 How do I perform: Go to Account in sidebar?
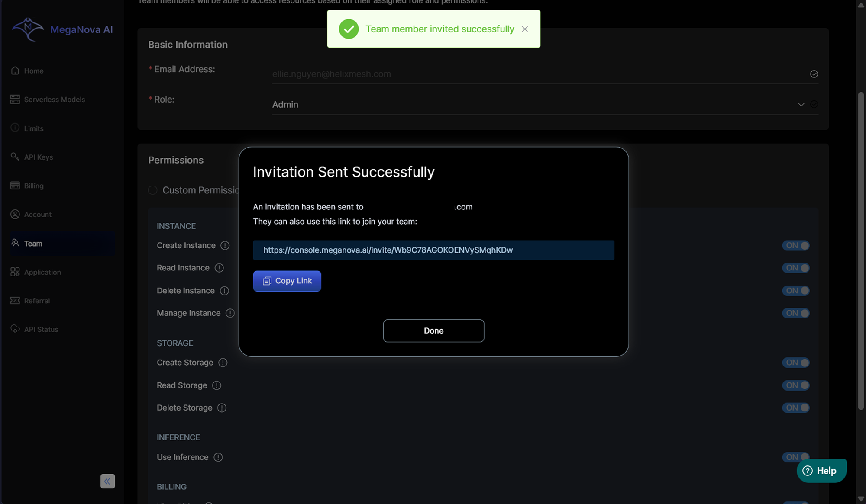coord(38,215)
